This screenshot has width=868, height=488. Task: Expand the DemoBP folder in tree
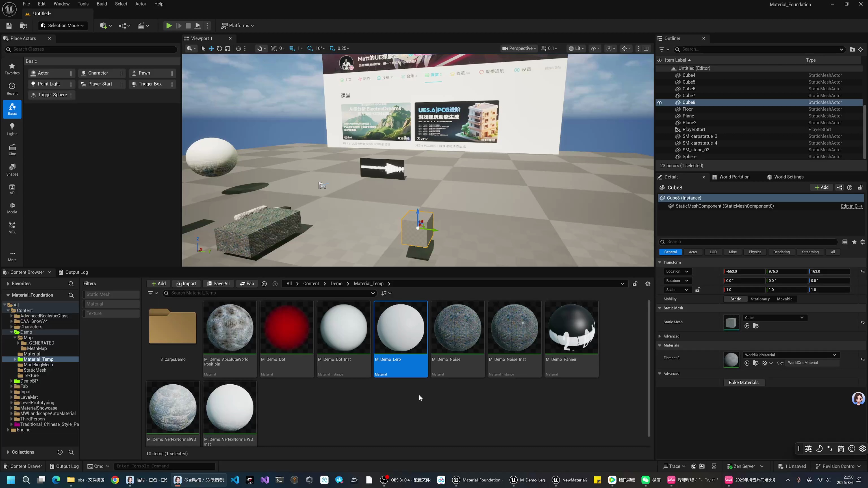coord(12,381)
